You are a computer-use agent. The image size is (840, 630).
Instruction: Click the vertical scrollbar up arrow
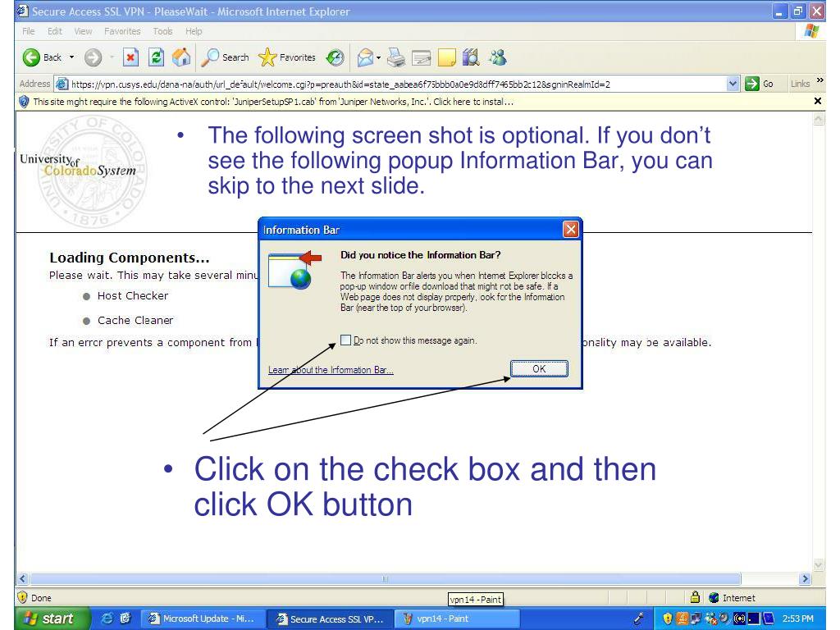coord(819,120)
